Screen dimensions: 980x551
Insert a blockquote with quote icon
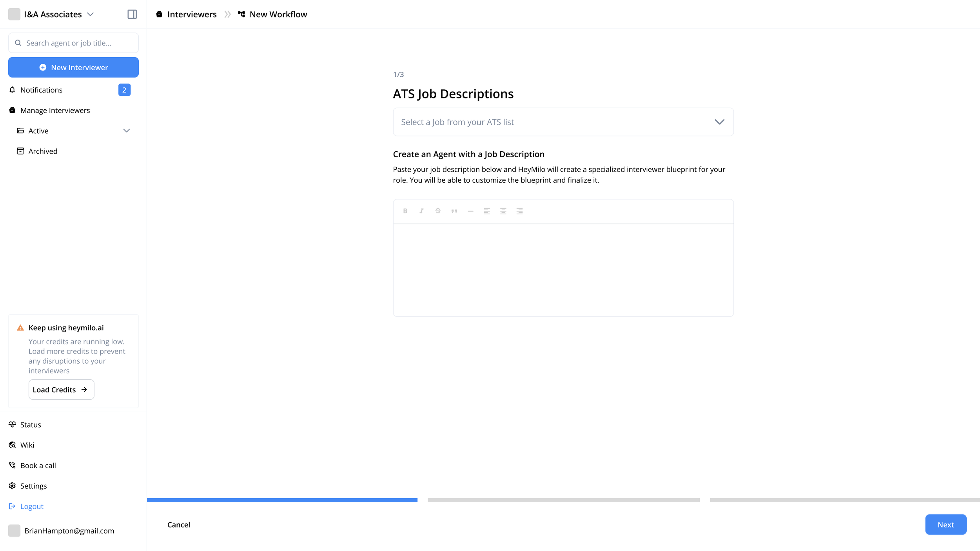pyautogui.click(x=454, y=211)
